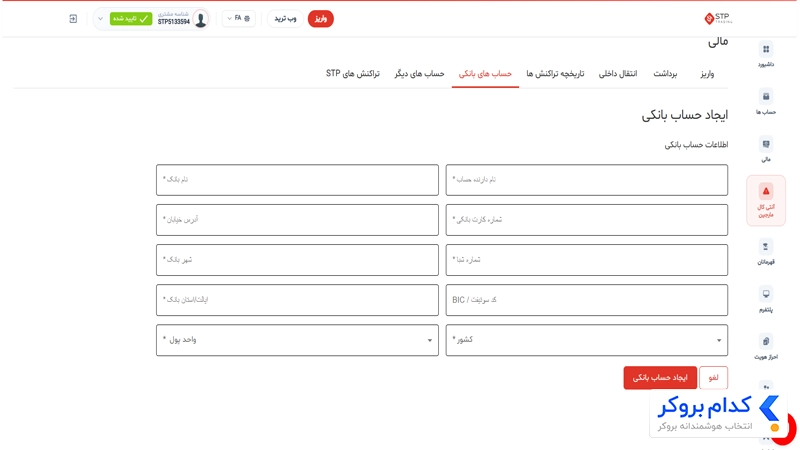This screenshot has width=800, height=450.
Task: Switch to the Transaction History (تاریخچه تراکنش ها) tab
Action: pyautogui.click(x=555, y=74)
